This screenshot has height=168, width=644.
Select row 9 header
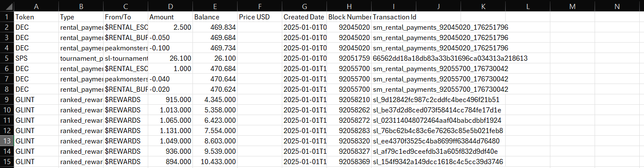tap(7, 100)
